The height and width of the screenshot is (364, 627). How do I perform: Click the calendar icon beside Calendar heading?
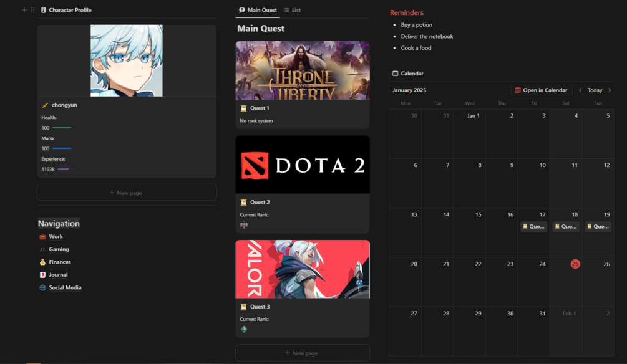click(x=395, y=74)
